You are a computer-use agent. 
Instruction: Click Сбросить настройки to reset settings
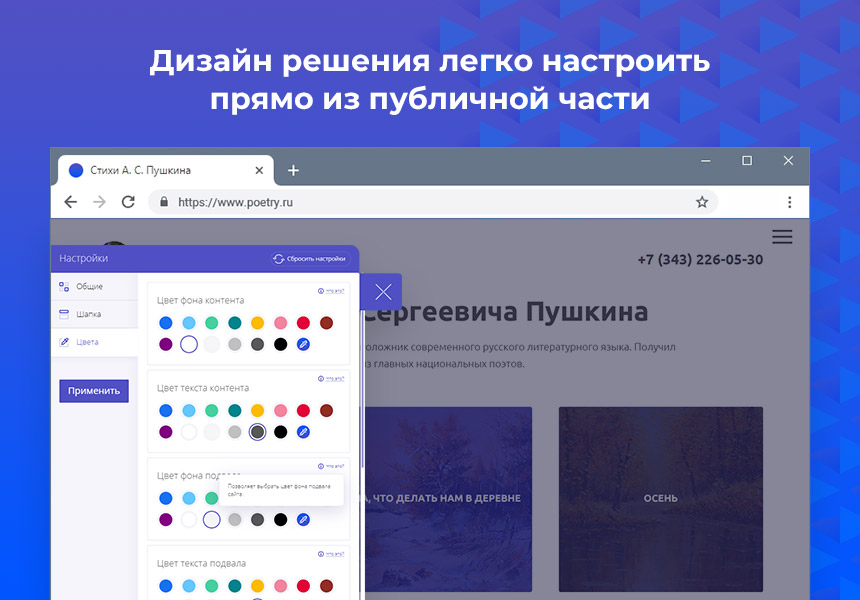tap(310, 259)
